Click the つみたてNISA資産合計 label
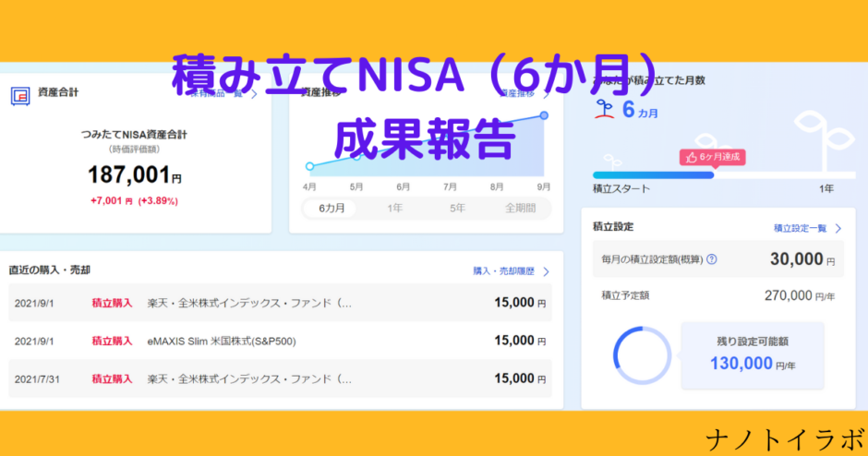868x456 pixels. tap(135, 135)
